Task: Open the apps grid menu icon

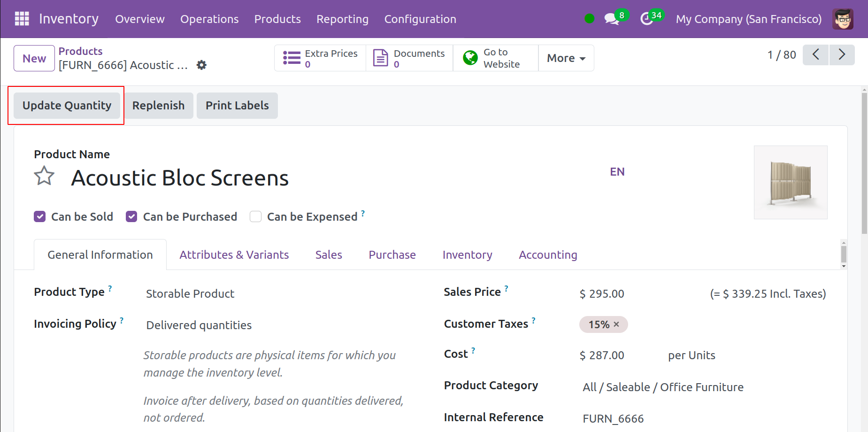Action: click(22, 19)
